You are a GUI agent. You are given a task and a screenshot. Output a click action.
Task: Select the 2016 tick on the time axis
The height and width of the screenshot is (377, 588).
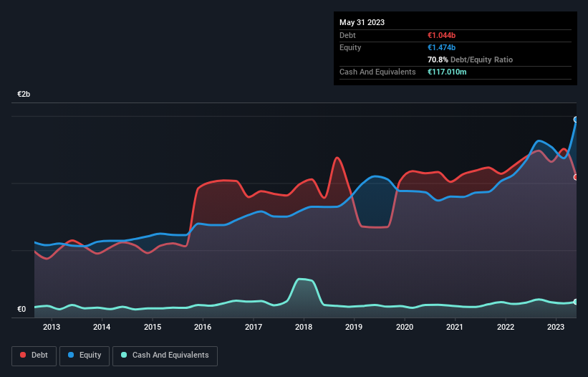(x=203, y=328)
